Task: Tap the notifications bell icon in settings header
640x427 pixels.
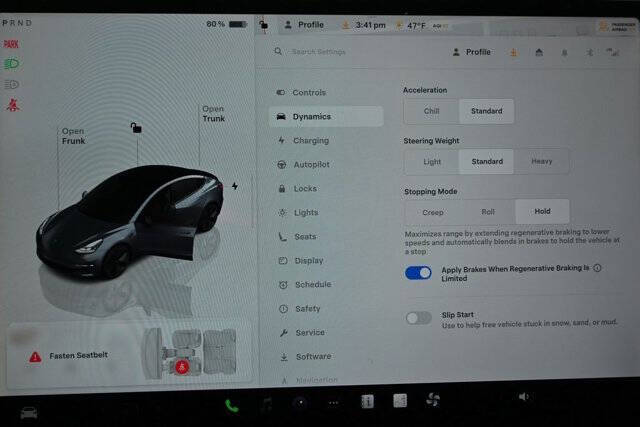Action: coord(564,53)
